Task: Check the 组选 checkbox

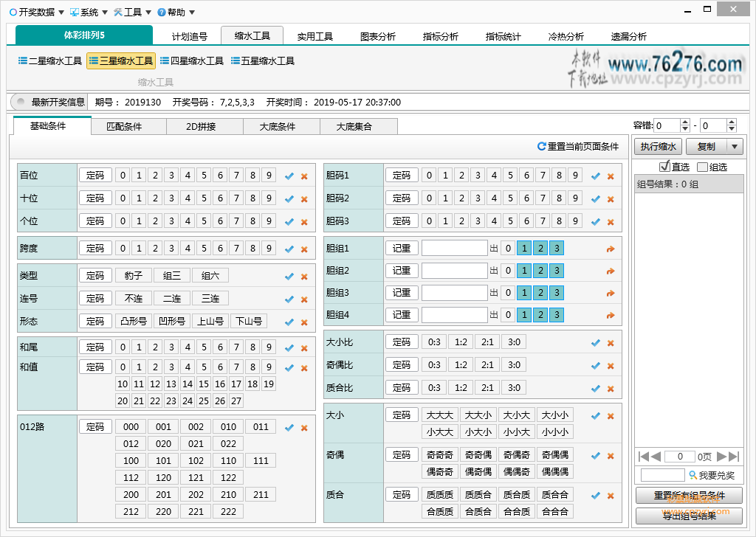Action: [703, 167]
